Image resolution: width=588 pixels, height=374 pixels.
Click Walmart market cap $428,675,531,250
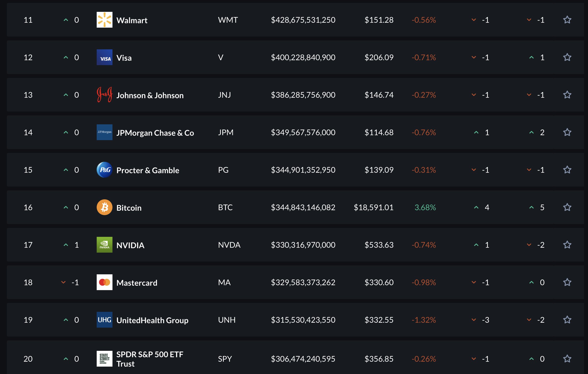pos(303,20)
